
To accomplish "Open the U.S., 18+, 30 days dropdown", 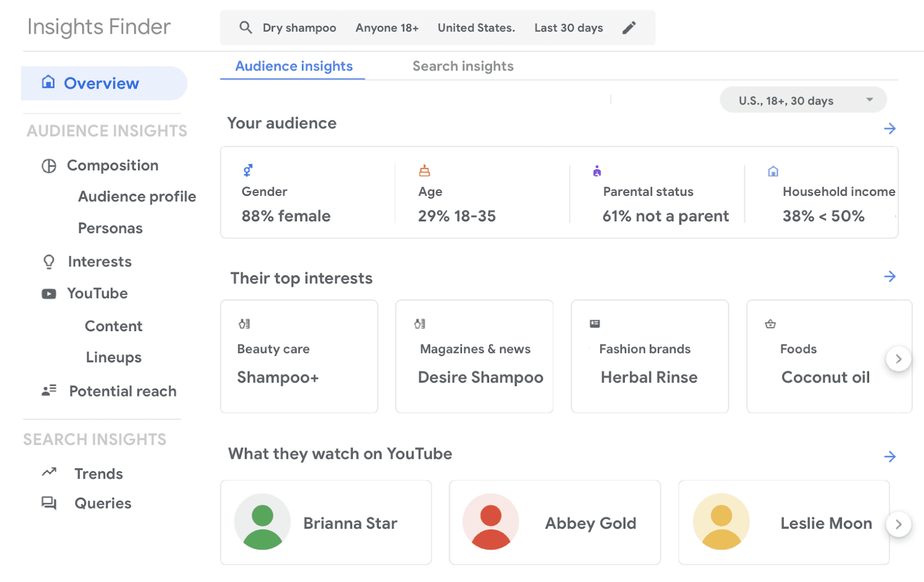I will click(x=803, y=101).
